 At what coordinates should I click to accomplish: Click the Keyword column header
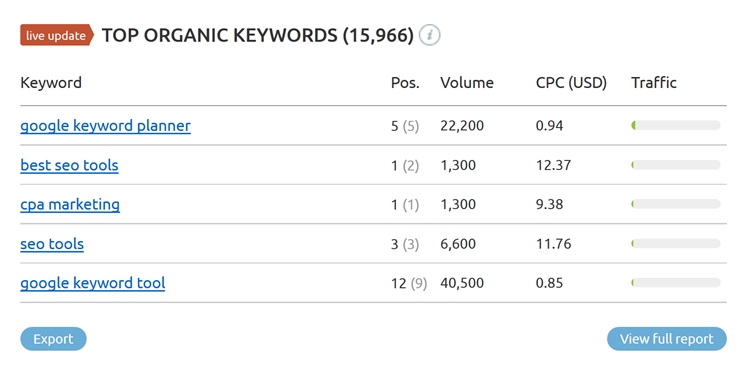click(51, 83)
